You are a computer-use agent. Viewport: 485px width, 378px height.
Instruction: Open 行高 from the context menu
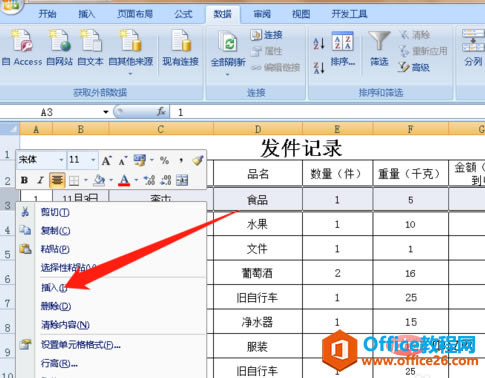111,363
